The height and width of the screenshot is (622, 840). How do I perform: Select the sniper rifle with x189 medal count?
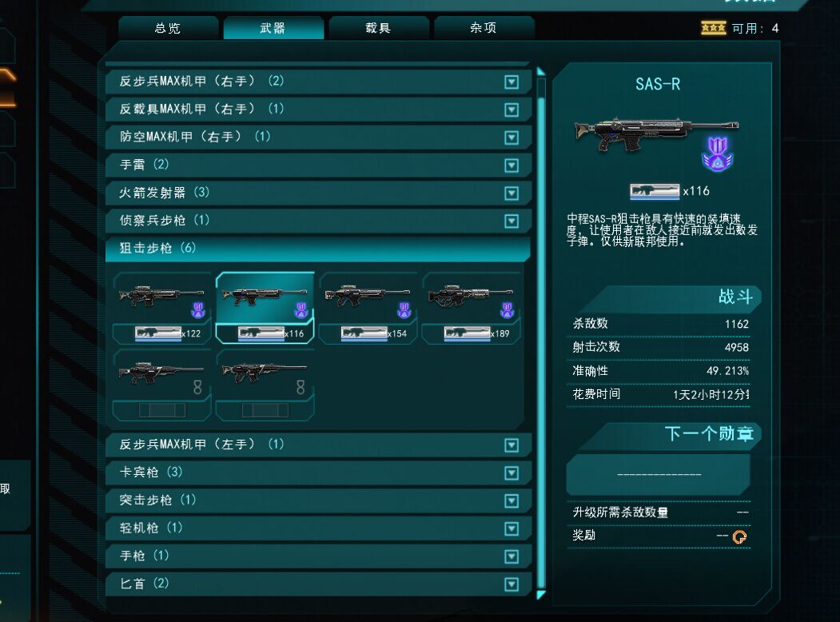[471, 308]
